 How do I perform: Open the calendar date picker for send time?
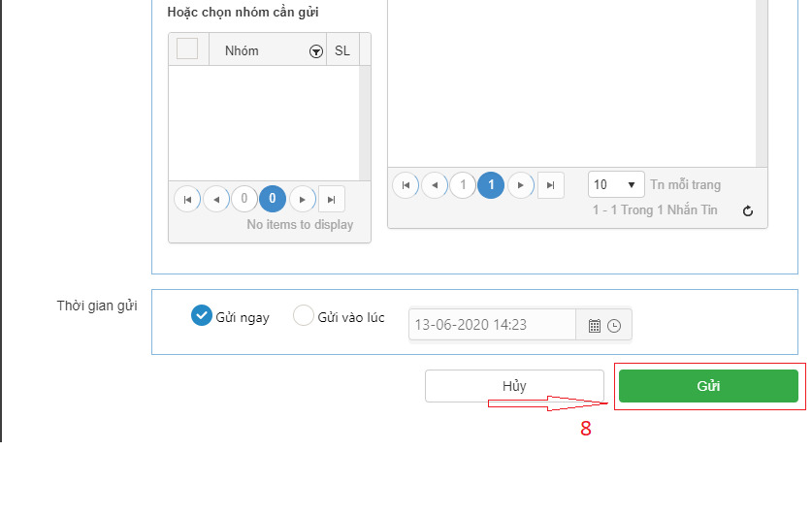click(x=595, y=326)
